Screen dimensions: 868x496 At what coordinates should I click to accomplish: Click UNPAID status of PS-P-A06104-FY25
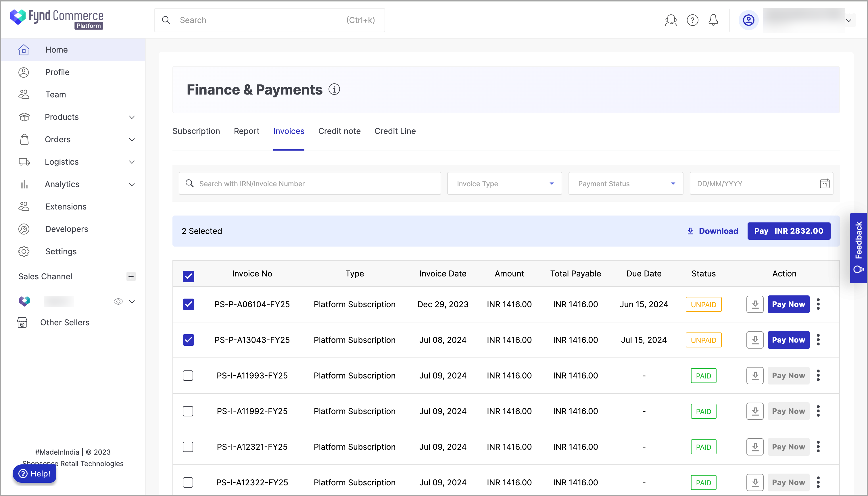click(704, 304)
